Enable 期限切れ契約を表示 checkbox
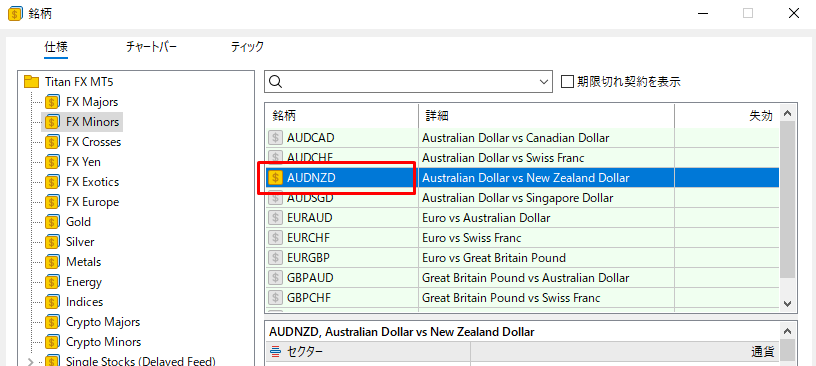 [567, 82]
